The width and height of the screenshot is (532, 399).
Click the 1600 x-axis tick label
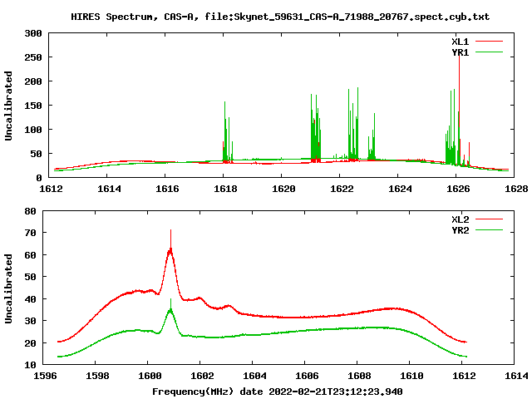tap(150, 376)
